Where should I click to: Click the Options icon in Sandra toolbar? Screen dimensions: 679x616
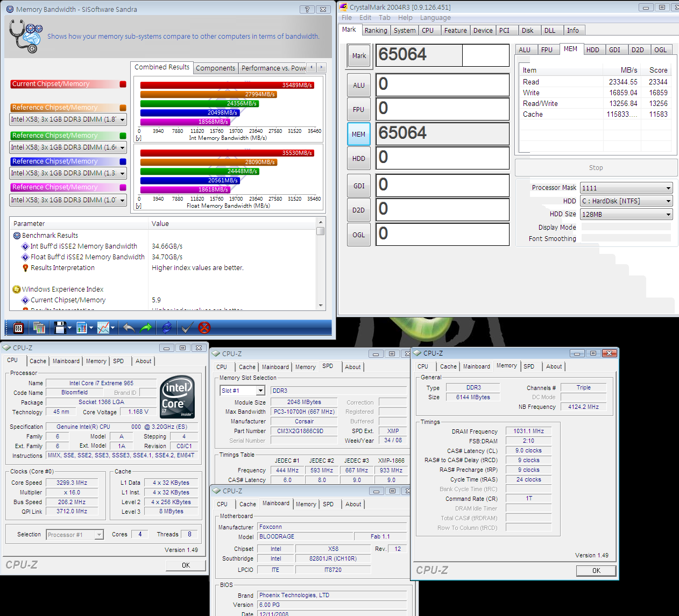coord(18,328)
